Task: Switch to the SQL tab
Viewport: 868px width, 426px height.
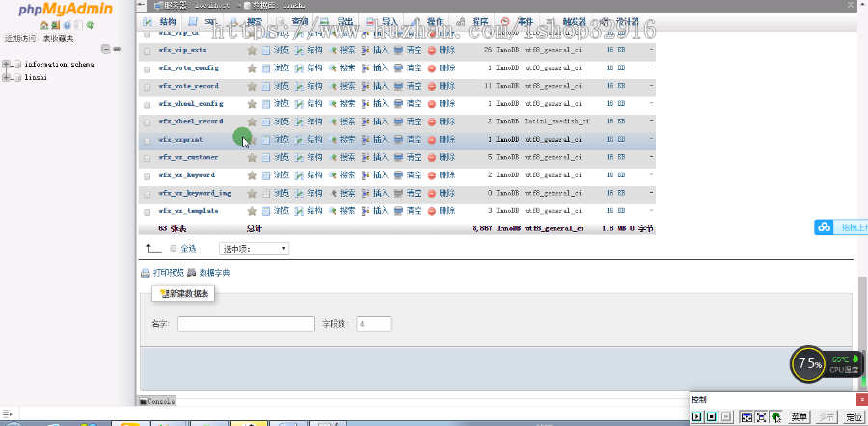Action: [x=208, y=20]
